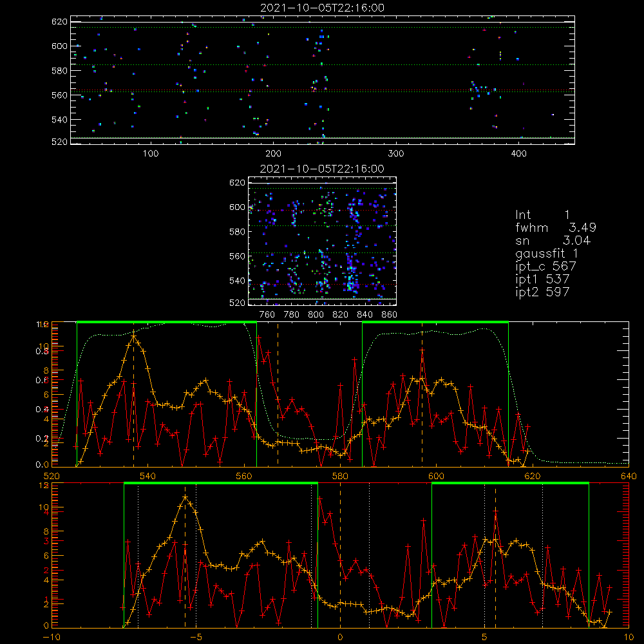Click the thick green bar above right window in bottom plot
Screen dimensions: 644x644
pos(510,483)
